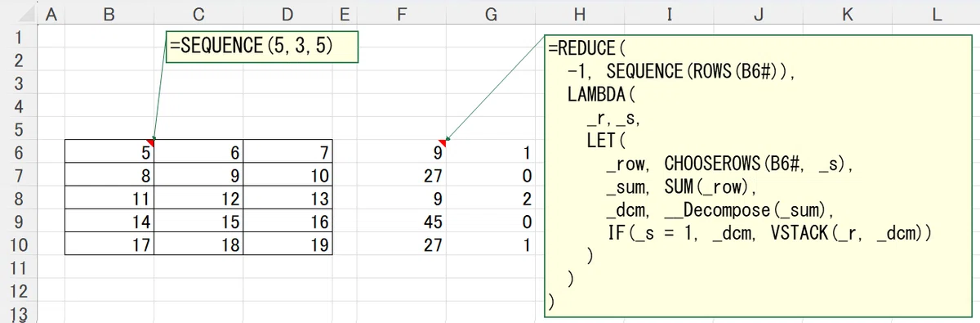980x323 pixels.
Task: Click cell D9 containing 16
Action: pos(287,221)
